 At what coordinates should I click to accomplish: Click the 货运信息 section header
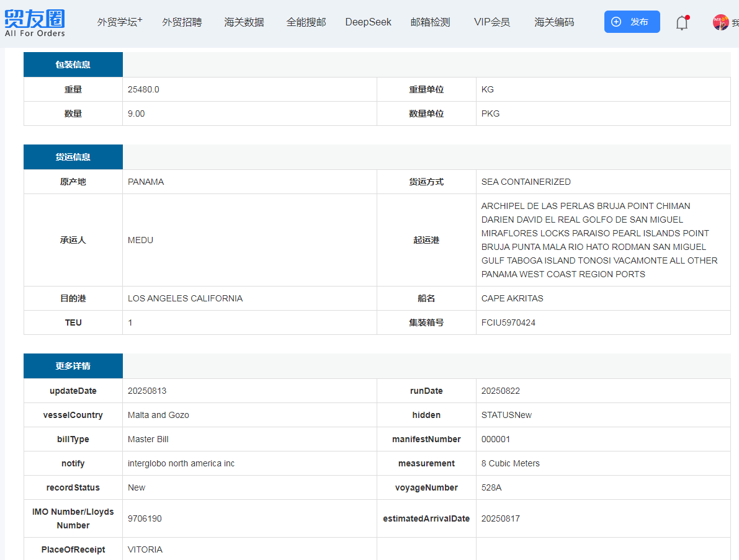pyautogui.click(x=73, y=157)
